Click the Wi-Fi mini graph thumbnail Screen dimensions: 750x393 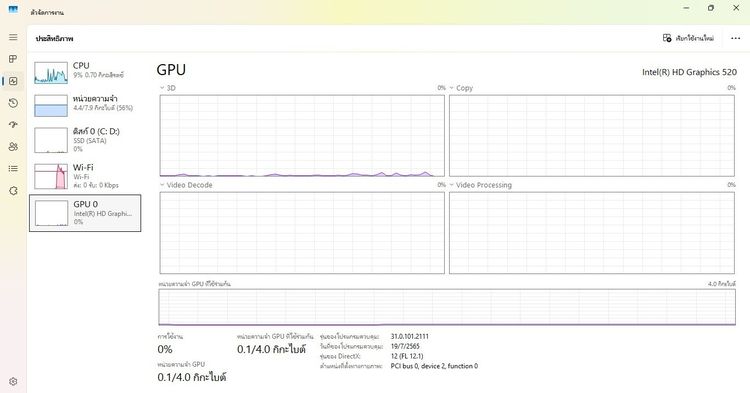51,176
